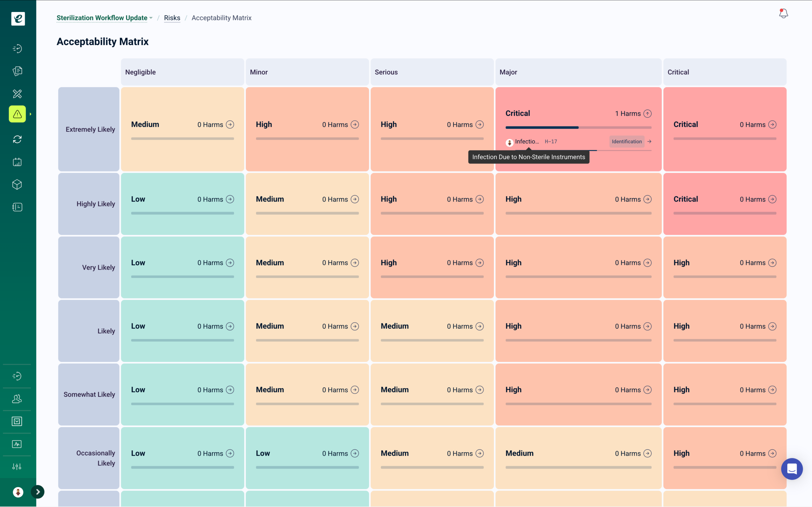Open the Risks warning triangle sidebar icon
The height and width of the screenshot is (507, 812).
(x=17, y=114)
